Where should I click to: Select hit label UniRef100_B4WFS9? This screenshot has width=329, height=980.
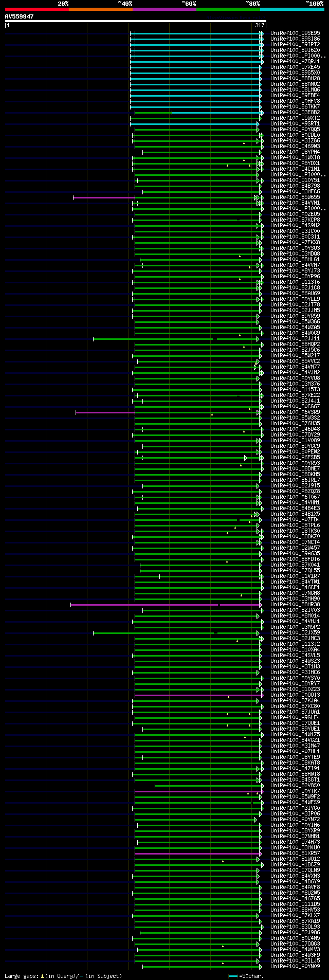295,802
